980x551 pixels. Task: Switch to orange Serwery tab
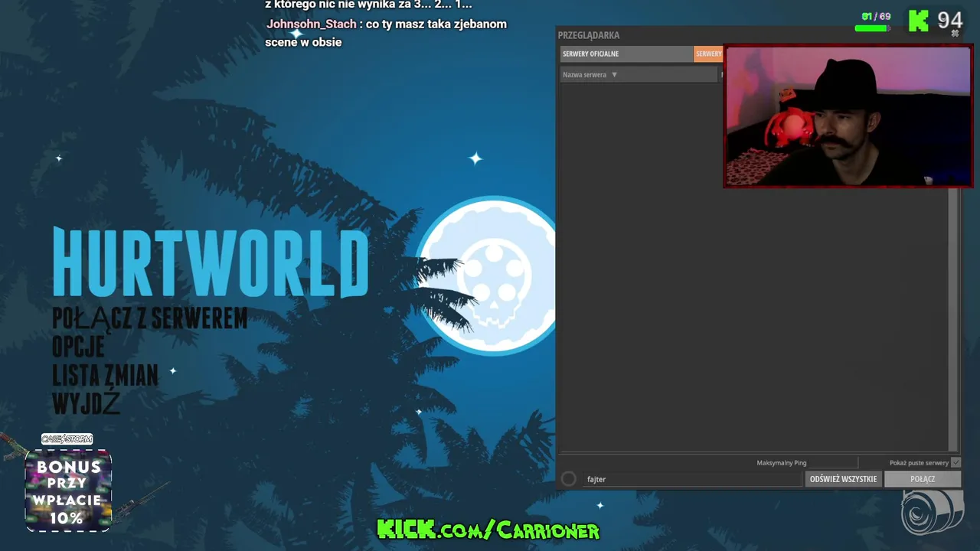(x=708, y=54)
